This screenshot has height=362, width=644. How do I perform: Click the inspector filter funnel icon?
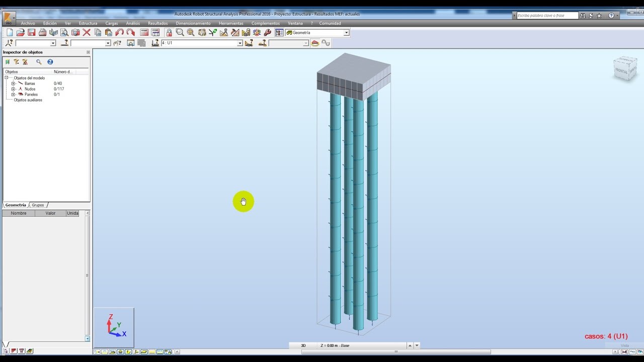(x=16, y=62)
